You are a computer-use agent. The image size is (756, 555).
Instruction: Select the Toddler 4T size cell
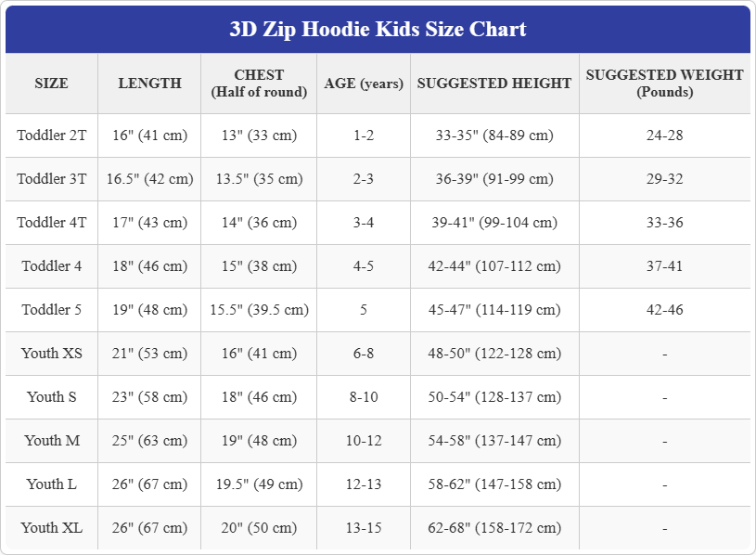51,223
